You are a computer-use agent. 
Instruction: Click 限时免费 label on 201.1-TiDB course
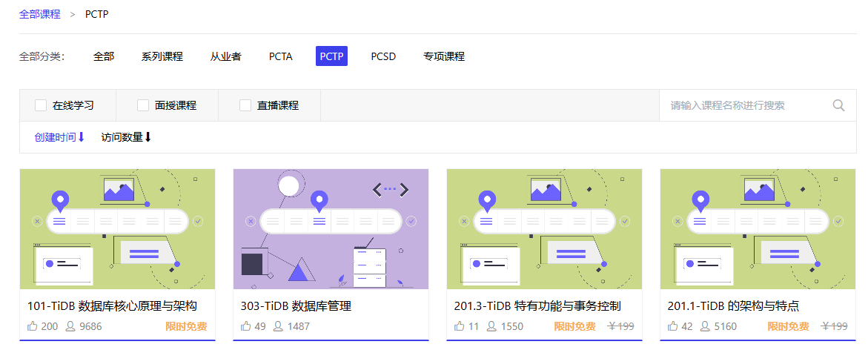788,327
